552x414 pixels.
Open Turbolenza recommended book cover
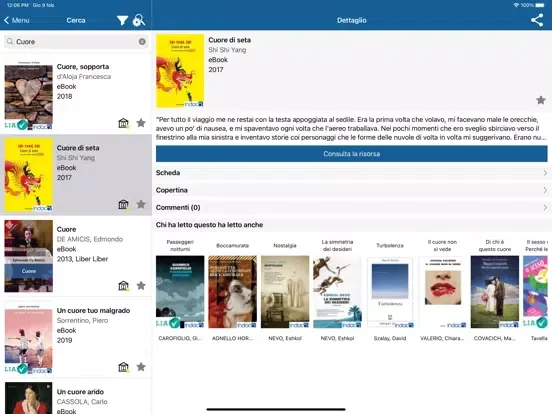click(390, 292)
